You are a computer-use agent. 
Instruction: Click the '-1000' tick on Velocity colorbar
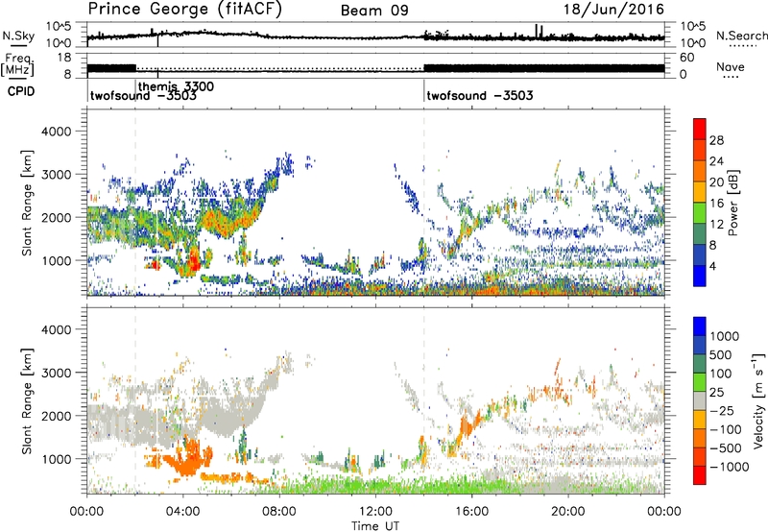729,467
